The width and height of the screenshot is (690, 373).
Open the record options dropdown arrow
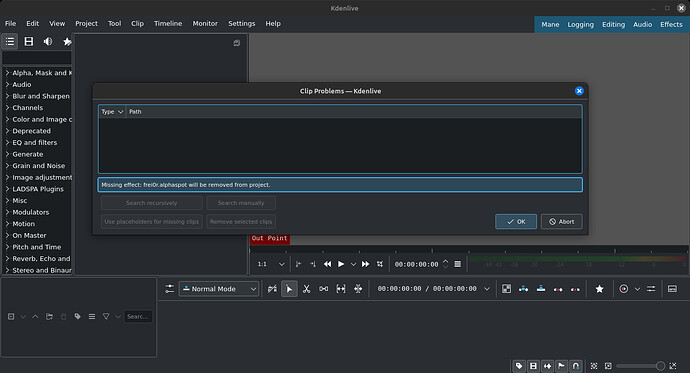point(637,289)
